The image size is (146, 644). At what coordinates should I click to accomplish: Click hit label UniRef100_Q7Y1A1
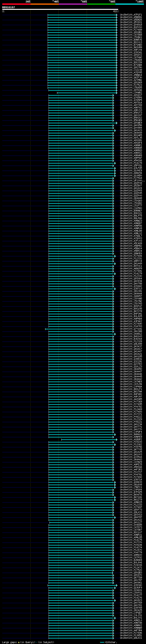pos(131,329)
